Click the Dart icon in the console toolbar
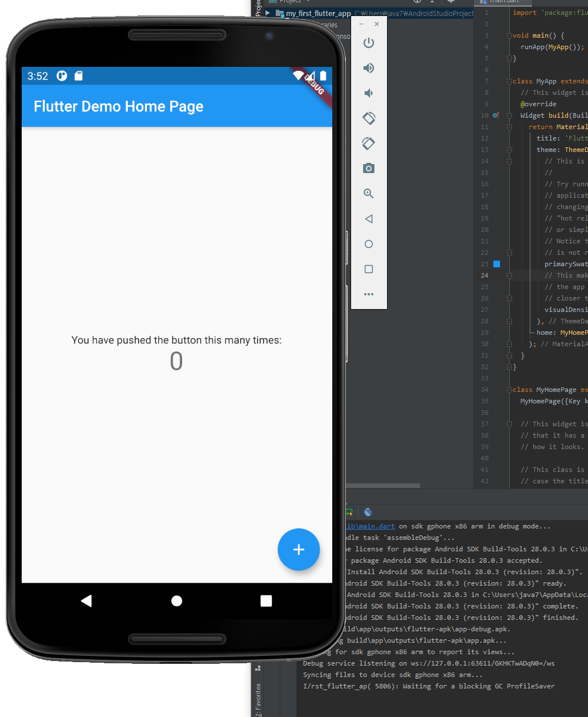The height and width of the screenshot is (717, 588). pos(368,512)
